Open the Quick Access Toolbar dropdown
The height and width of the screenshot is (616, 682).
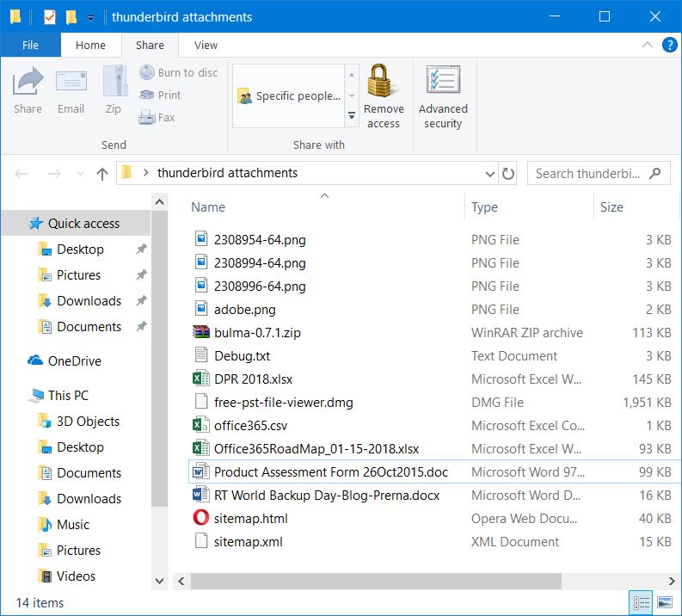point(90,18)
